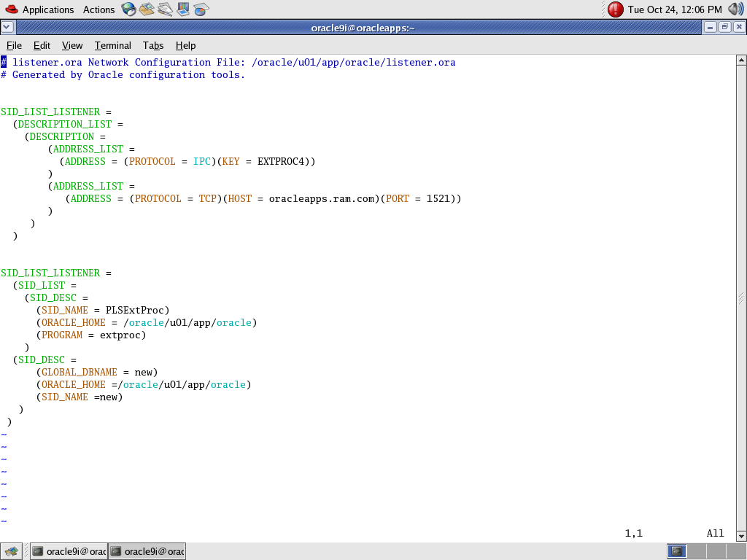Image resolution: width=747 pixels, height=560 pixels.
Task: Open the window menu arrow in title bar
Action: coord(7,27)
